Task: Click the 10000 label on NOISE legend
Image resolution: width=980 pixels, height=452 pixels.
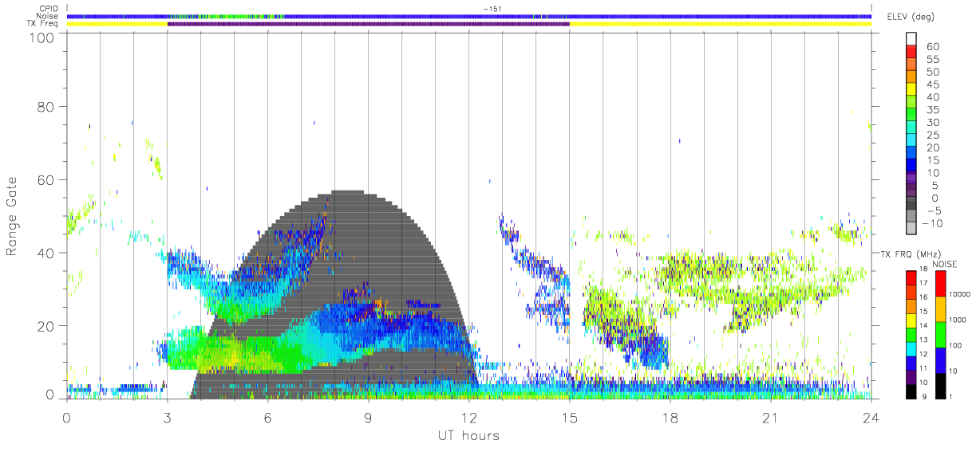Action: (x=959, y=295)
